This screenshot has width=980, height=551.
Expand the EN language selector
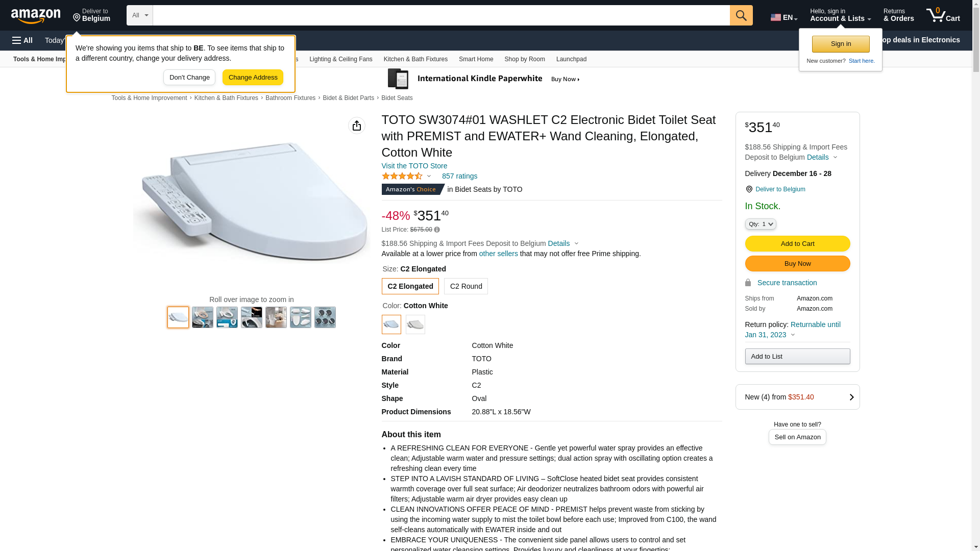point(783,17)
